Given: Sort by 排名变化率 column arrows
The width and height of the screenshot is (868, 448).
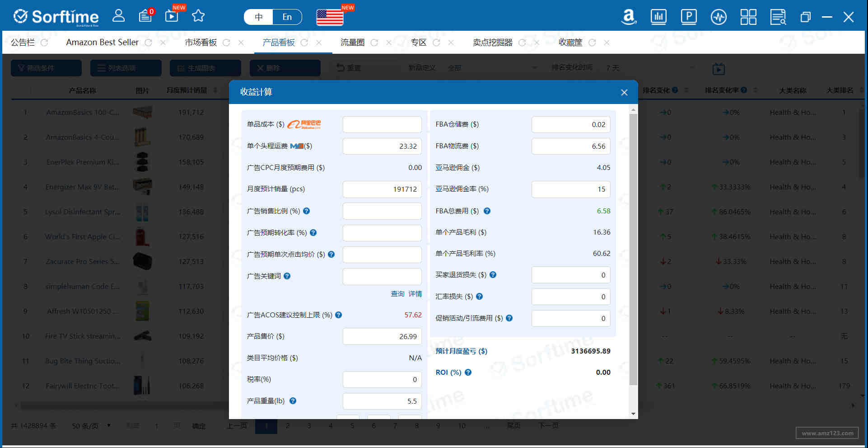Looking at the screenshot, I should point(756,90).
